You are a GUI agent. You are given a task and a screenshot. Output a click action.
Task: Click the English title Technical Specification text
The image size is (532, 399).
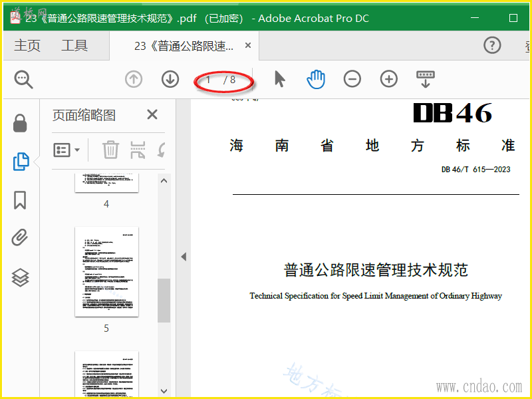pyautogui.click(x=376, y=296)
